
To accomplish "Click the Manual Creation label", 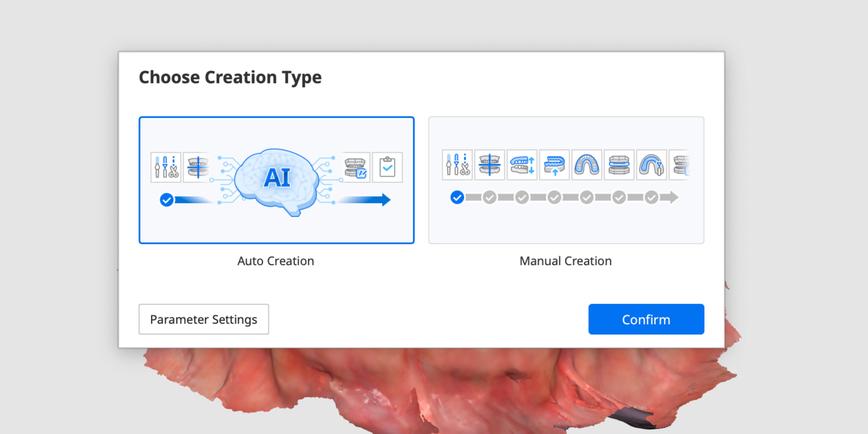I will 566,261.
